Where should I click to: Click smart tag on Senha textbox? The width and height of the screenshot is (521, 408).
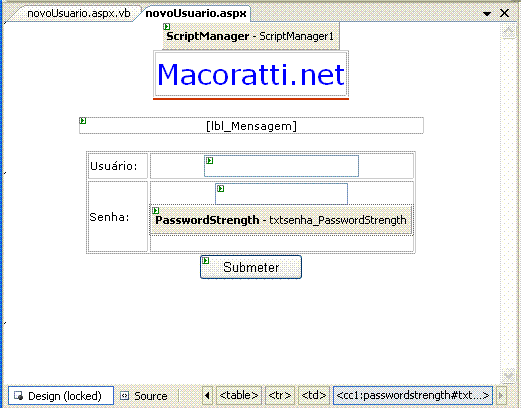(220, 189)
